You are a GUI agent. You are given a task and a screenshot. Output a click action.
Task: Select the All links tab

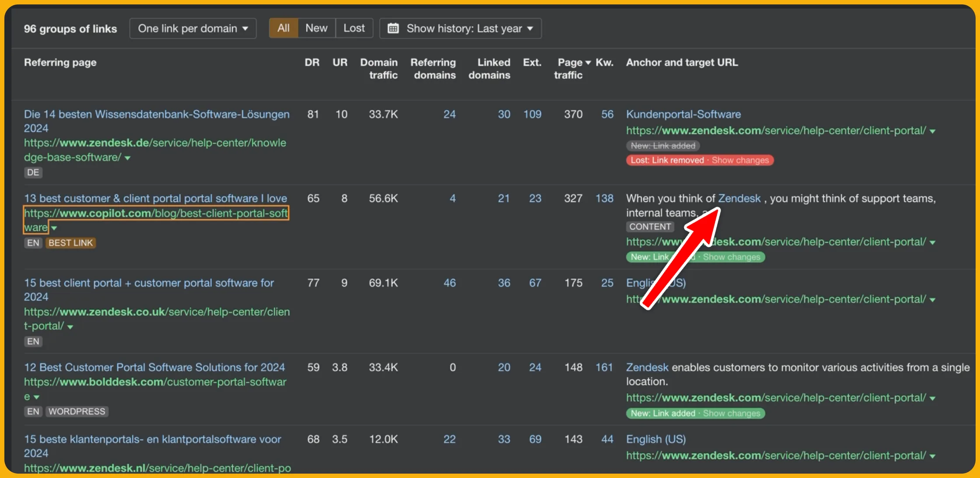tap(283, 28)
